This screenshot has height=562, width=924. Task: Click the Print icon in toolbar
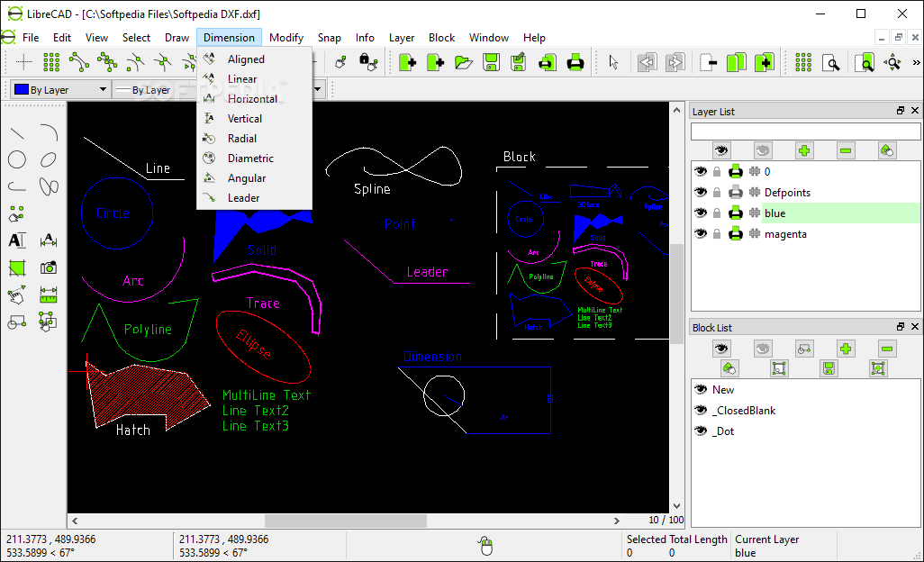[575, 62]
